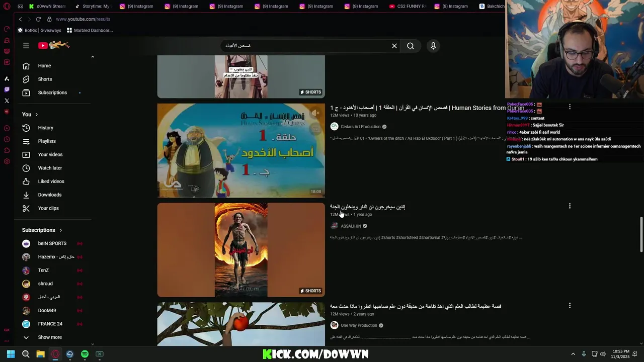The width and height of the screenshot is (644, 362).
Task: Play the apple tree video thumbnail
Action: [x=241, y=324]
